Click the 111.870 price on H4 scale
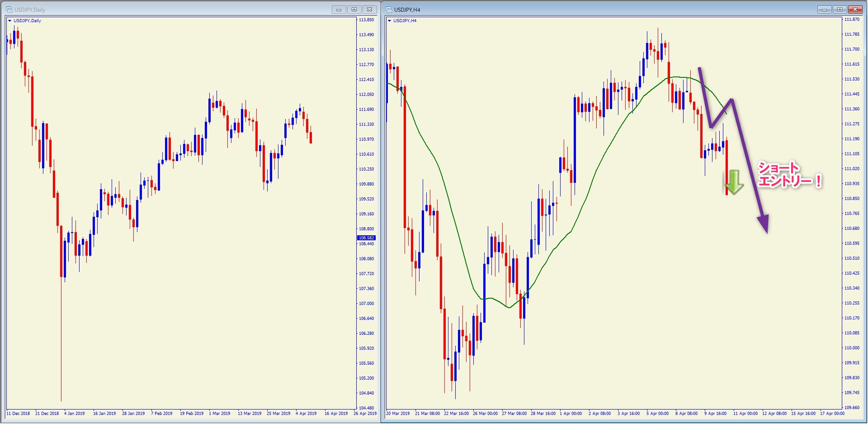Viewport: 868px width, 424px height. tap(852, 19)
